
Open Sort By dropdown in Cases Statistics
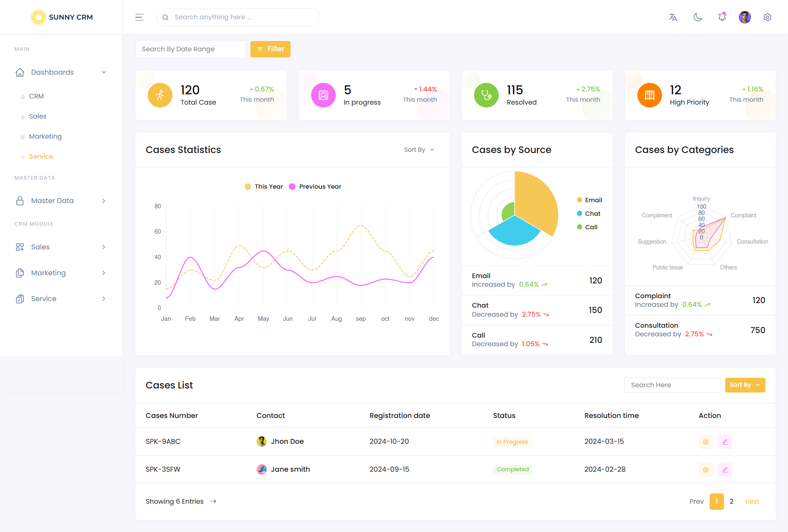(419, 150)
